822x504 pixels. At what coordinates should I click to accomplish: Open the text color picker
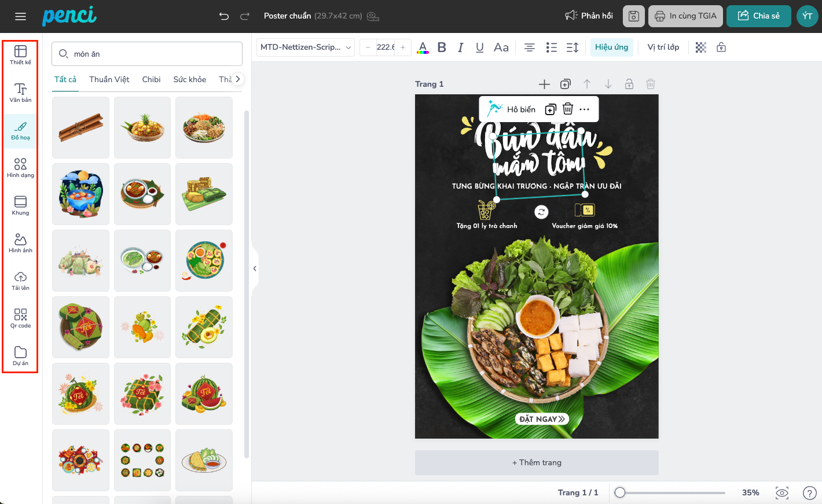pyautogui.click(x=423, y=47)
